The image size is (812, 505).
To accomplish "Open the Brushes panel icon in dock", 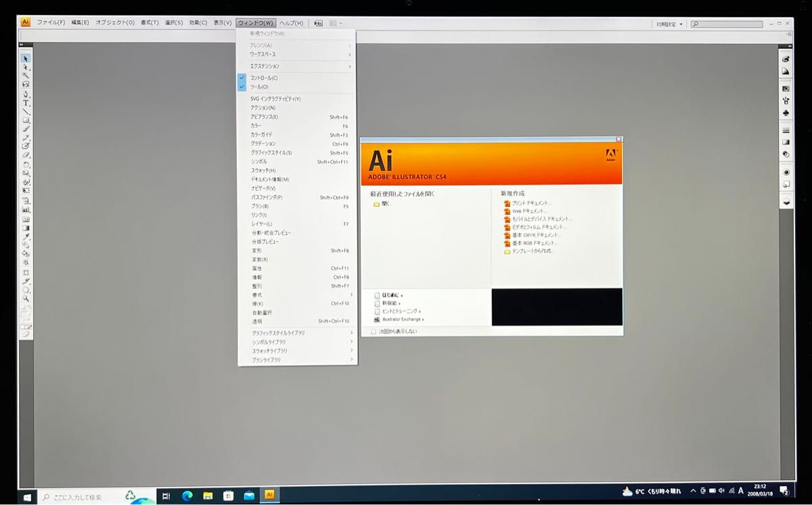I will click(786, 101).
